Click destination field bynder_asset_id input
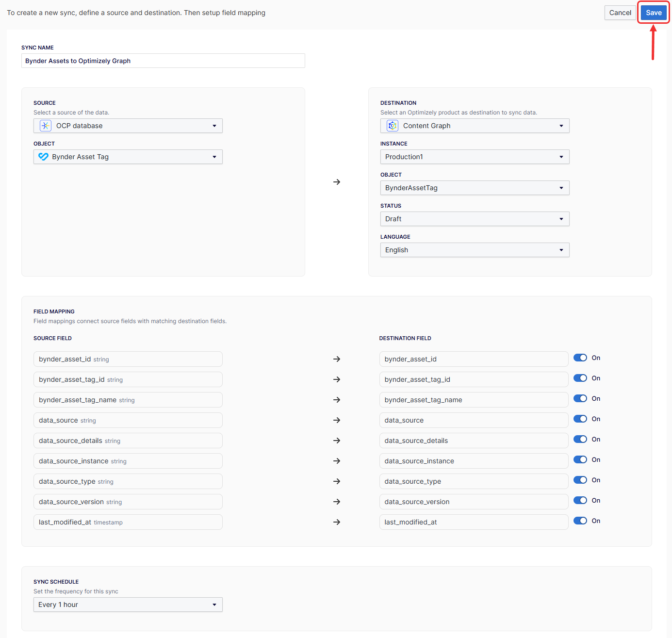Viewport: 672px width, 638px height. coord(474,359)
